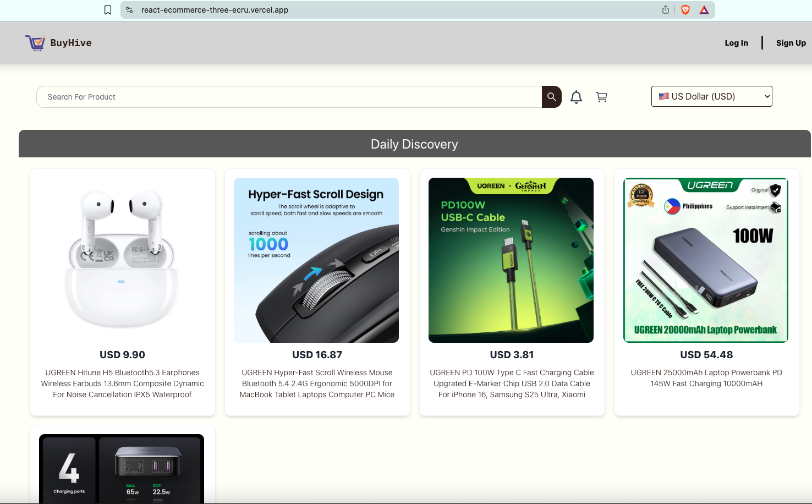Open the US Dollar currency dropdown

coord(712,96)
